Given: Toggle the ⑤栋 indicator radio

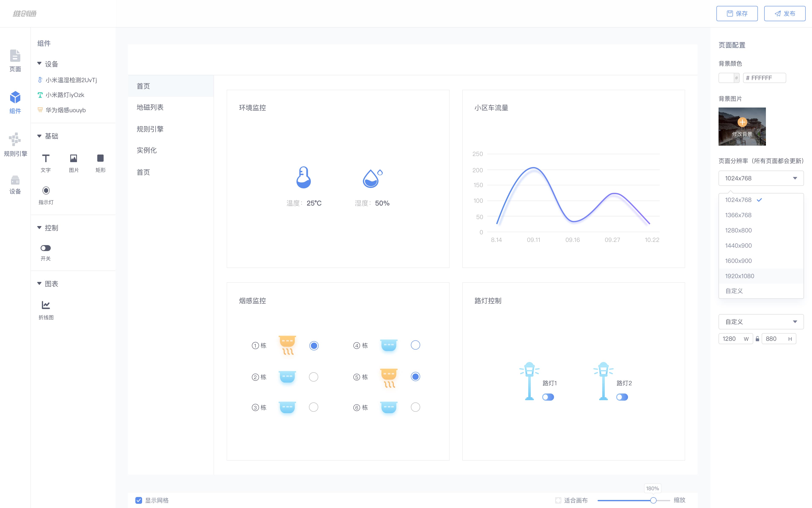Looking at the screenshot, I should 415,377.
